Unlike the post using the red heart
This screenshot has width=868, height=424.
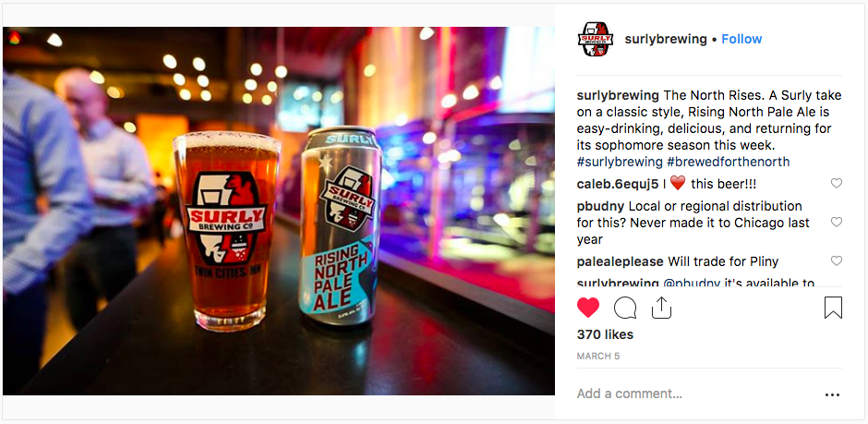point(588,308)
